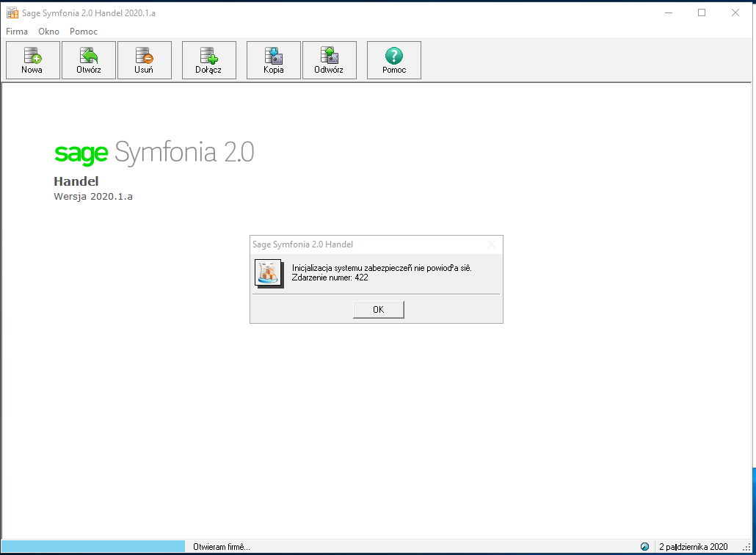The height and width of the screenshot is (555, 756).
Task: Click the blue progress bar in the status bar
Action: coord(92,546)
